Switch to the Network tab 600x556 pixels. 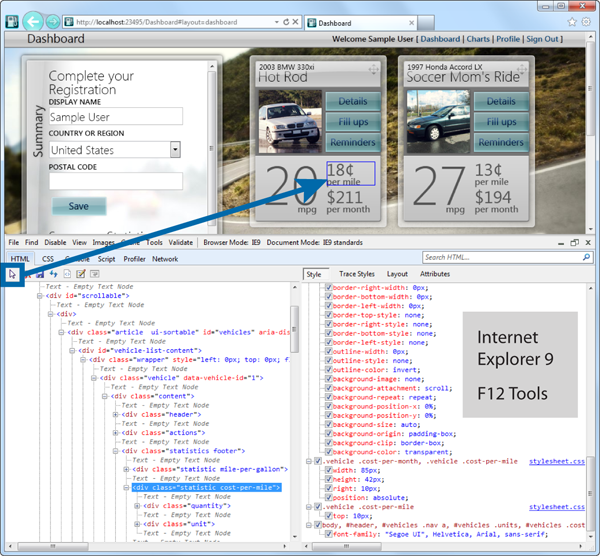point(165,259)
